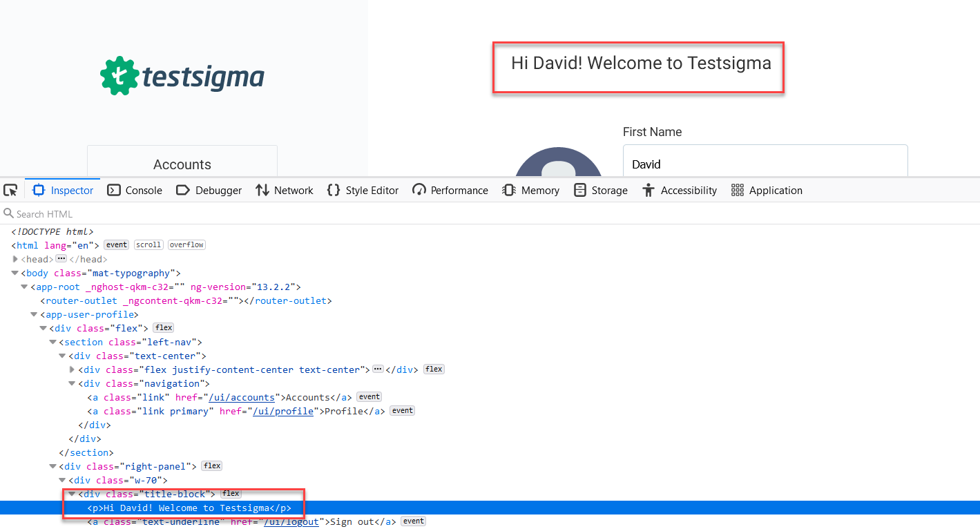Collapse the section left-nav node
Screen dimensions: 980x529
54,342
